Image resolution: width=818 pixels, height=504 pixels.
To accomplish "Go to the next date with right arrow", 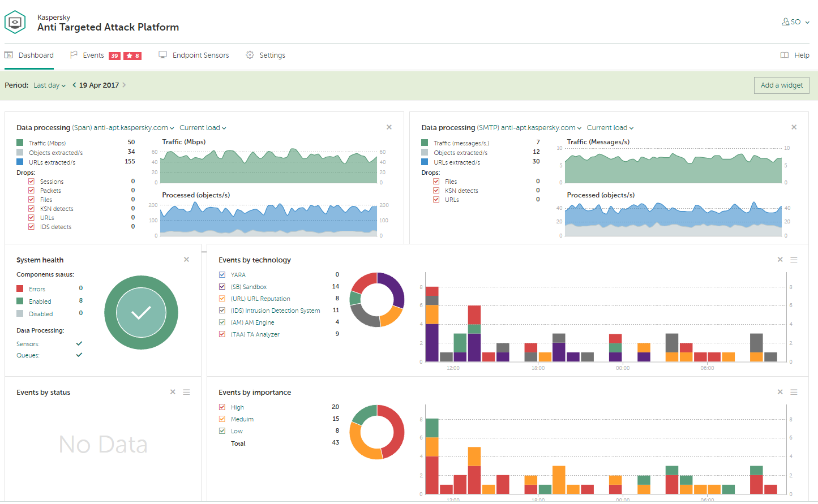I will [x=124, y=85].
